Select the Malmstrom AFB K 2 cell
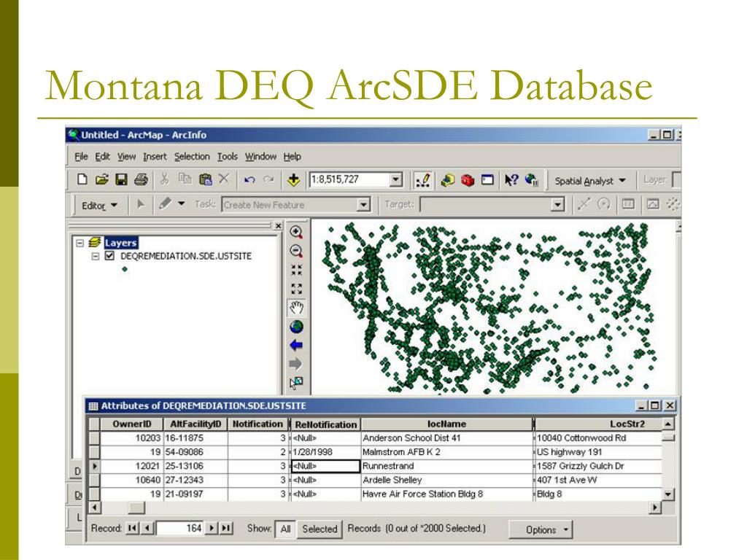The image size is (747, 560). coord(446,452)
